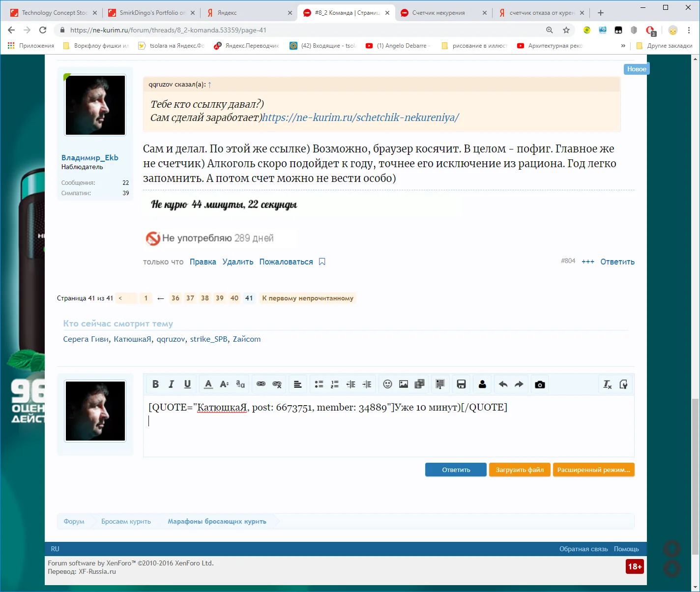Click Ответить link on post #804
700x592 pixels.
pos(617,262)
